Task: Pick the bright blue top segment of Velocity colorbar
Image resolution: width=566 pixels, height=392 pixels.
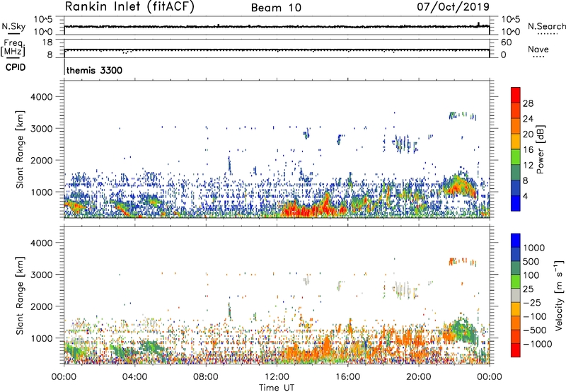Action: (516, 241)
